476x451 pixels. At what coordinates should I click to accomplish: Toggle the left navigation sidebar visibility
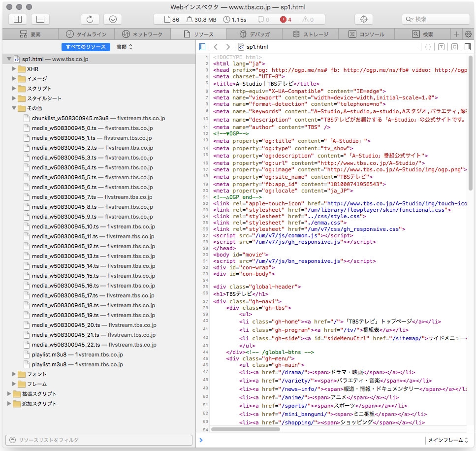[202, 47]
